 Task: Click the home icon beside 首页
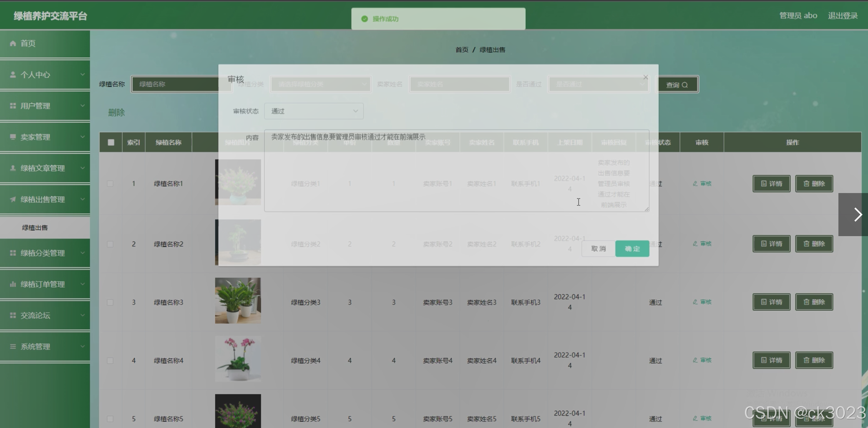[x=13, y=43]
